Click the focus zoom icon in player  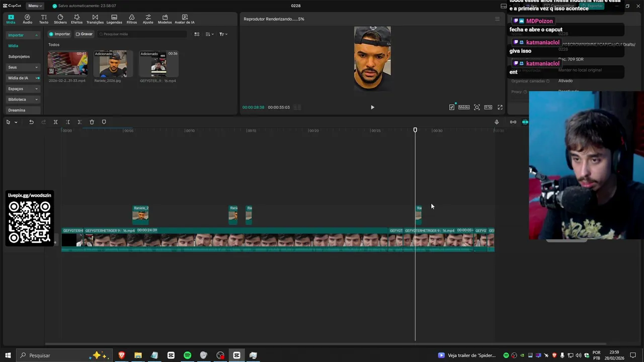[x=477, y=107]
